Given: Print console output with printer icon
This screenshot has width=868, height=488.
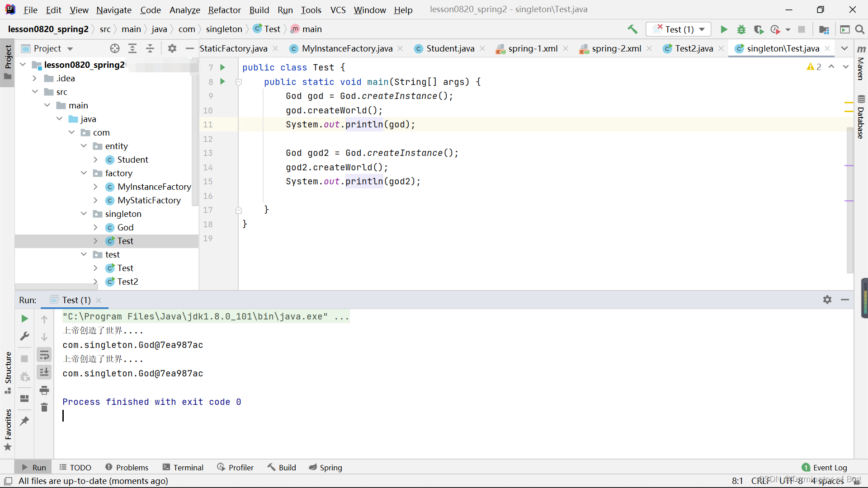Looking at the screenshot, I should coord(44,390).
